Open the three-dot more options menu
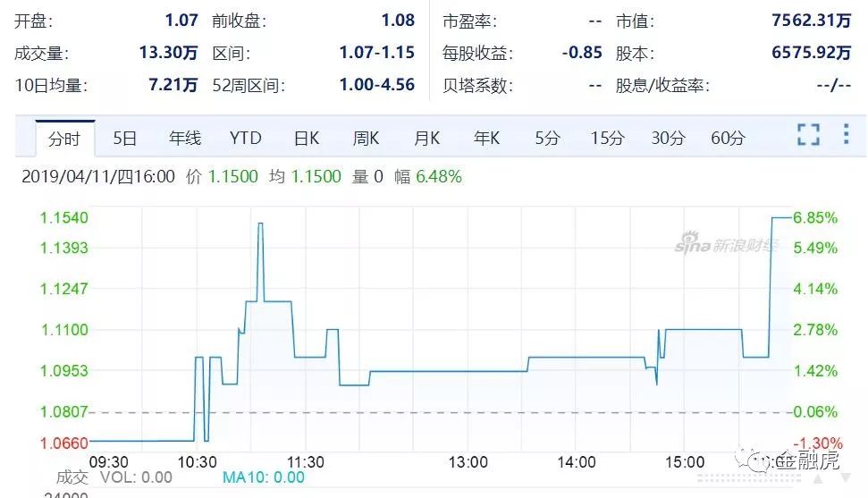868x498 pixels. click(846, 136)
